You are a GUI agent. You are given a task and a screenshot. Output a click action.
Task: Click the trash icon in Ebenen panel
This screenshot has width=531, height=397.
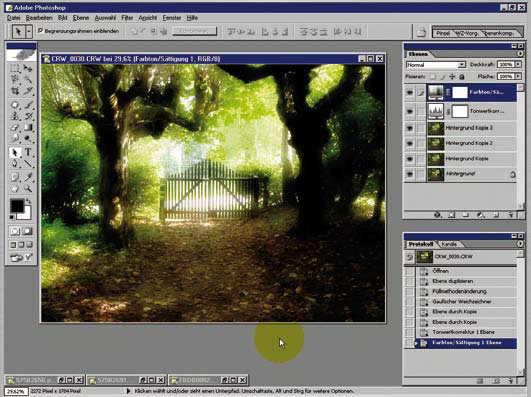pyautogui.click(x=511, y=215)
